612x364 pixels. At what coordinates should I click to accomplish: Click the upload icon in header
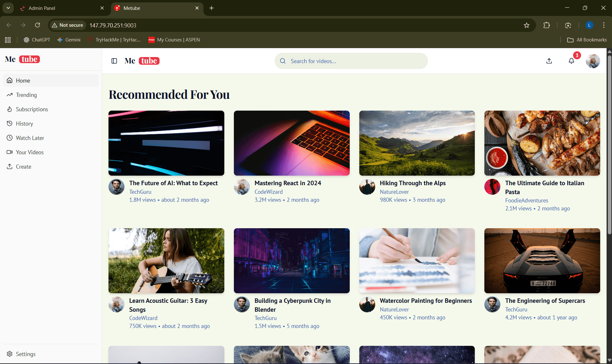tap(549, 61)
